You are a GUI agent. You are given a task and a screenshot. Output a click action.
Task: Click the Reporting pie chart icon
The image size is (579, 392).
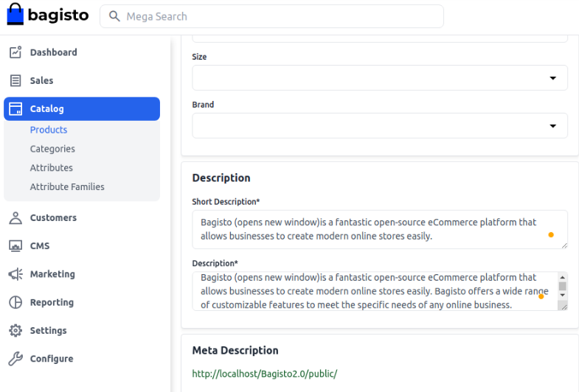pyautogui.click(x=15, y=303)
